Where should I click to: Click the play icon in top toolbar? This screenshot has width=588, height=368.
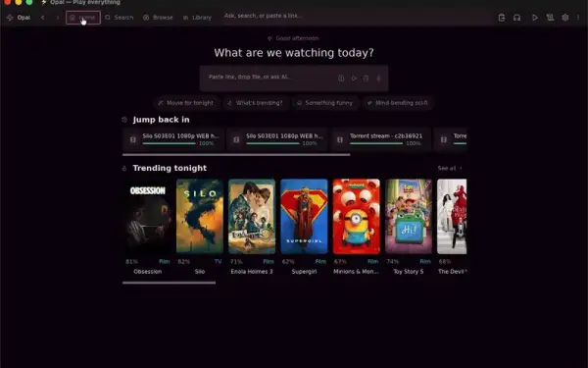535,18
